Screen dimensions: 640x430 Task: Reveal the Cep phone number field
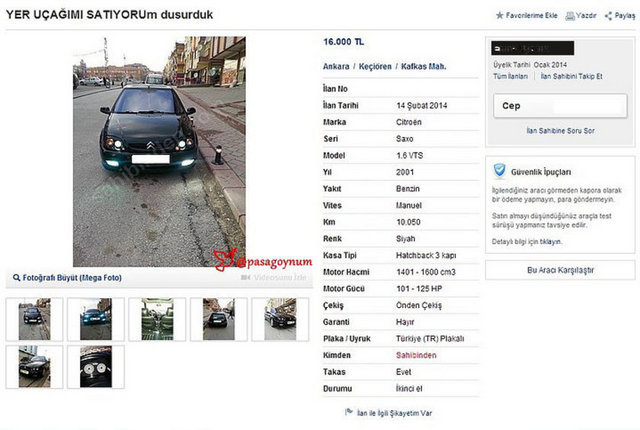560,106
